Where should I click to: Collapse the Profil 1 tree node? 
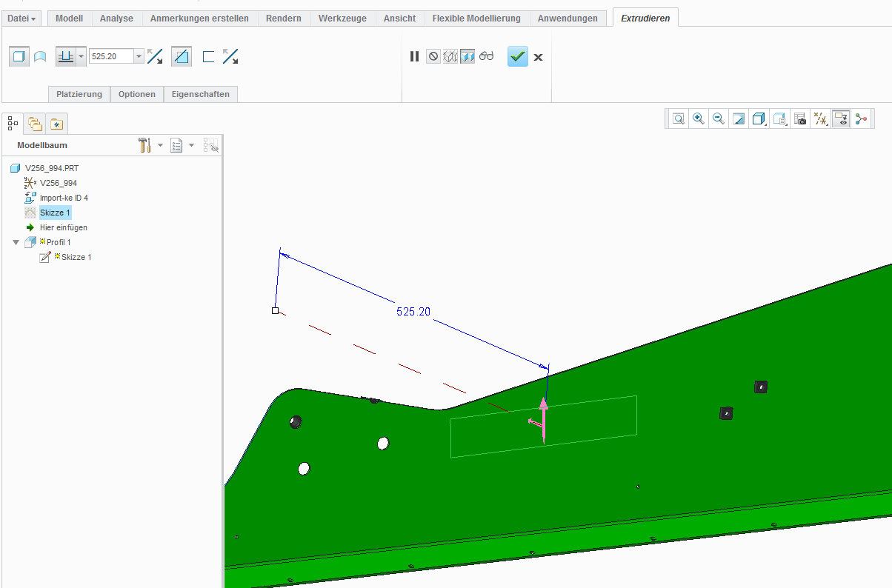(x=16, y=242)
